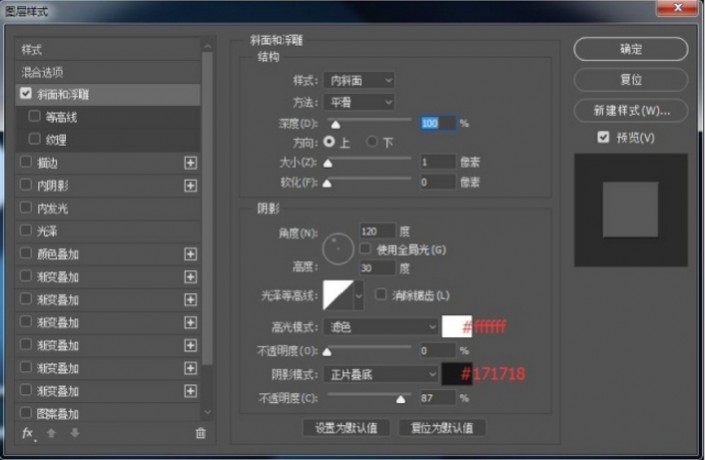Select the 内阴影 effect row label
705x460 pixels.
point(53,186)
